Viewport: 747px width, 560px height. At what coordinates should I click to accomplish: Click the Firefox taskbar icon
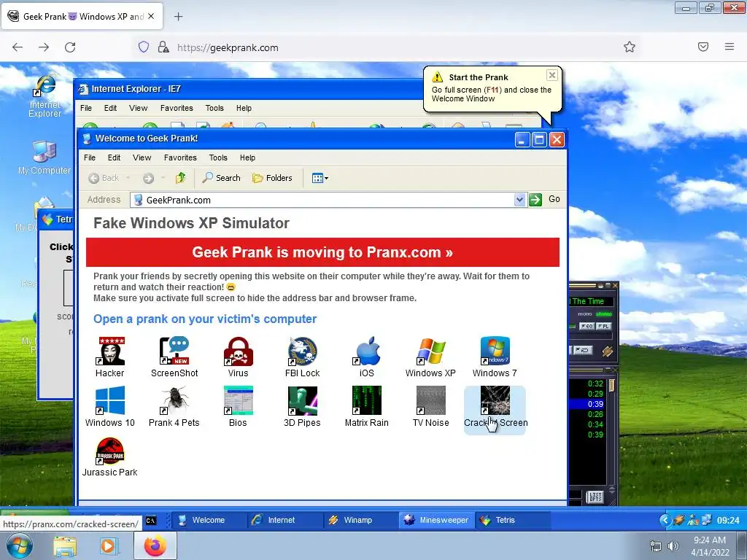[x=155, y=545]
